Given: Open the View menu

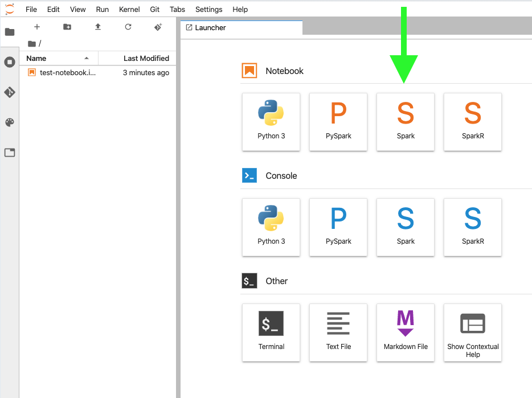Looking at the screenshot, I should [x=77, y=10].
